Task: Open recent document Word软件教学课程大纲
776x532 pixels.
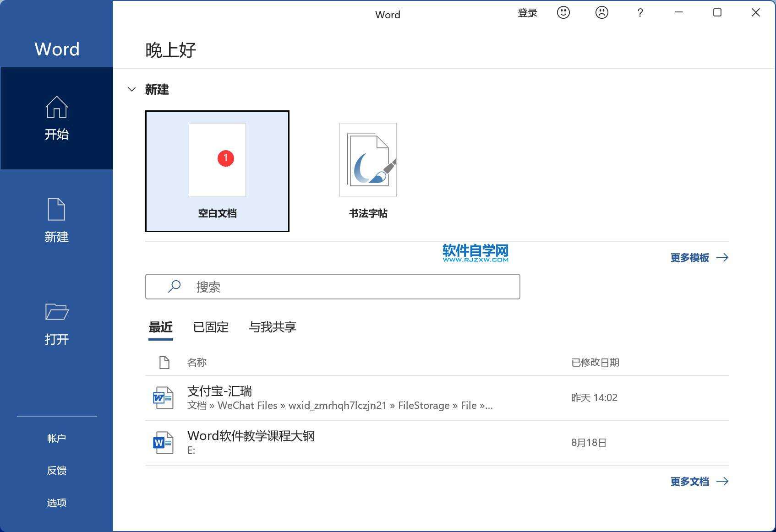Action: point(437,443)
